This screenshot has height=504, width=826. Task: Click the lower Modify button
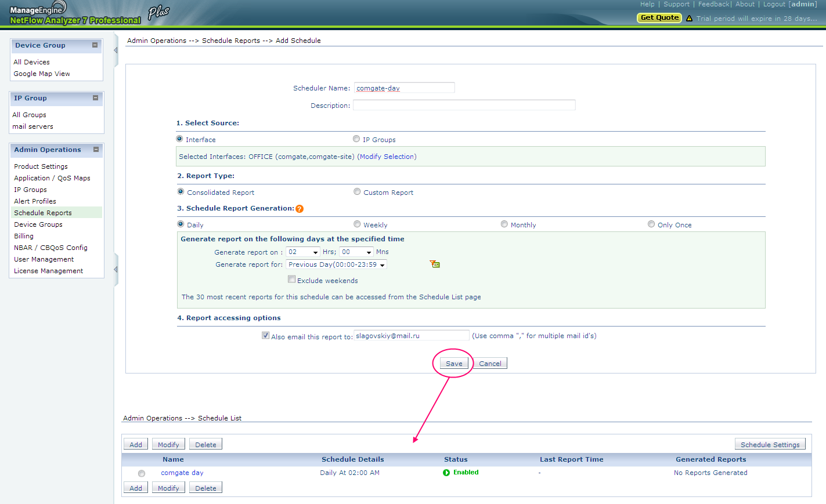tap(168, 488)
